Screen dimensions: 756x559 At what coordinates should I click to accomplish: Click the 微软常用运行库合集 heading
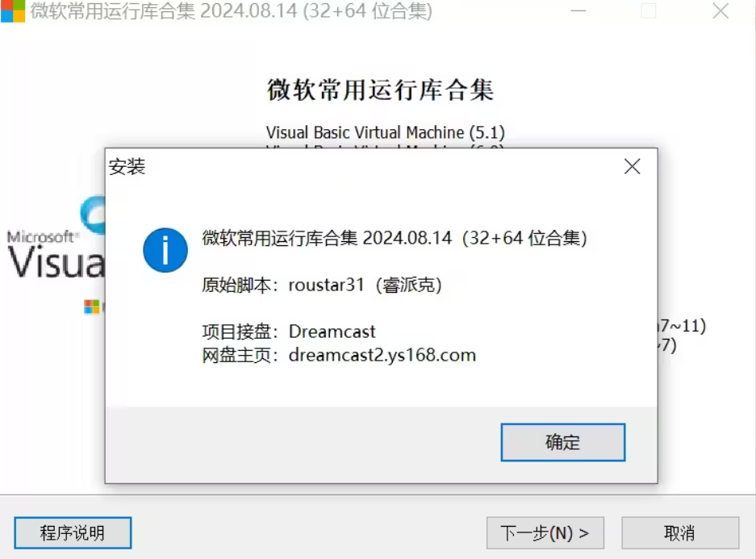(380, 90)
